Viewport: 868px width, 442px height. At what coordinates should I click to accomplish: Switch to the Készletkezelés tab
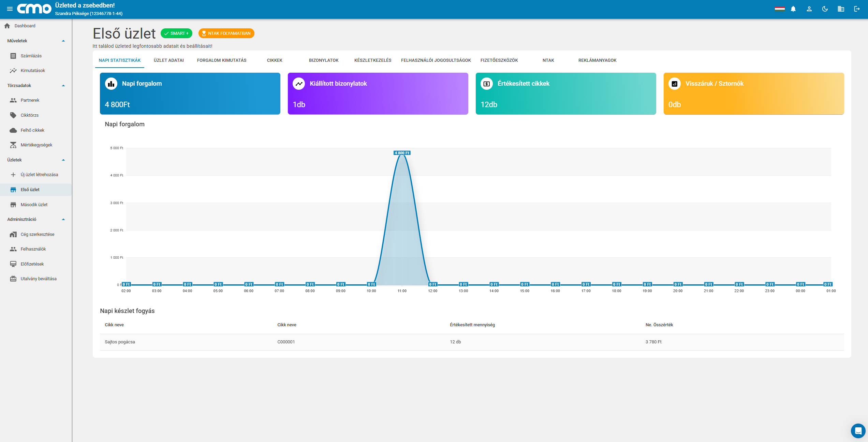[x=373, y=60]
